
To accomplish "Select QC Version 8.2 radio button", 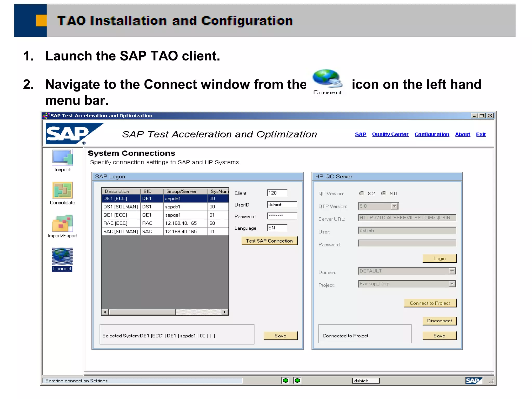I will 361,193.
